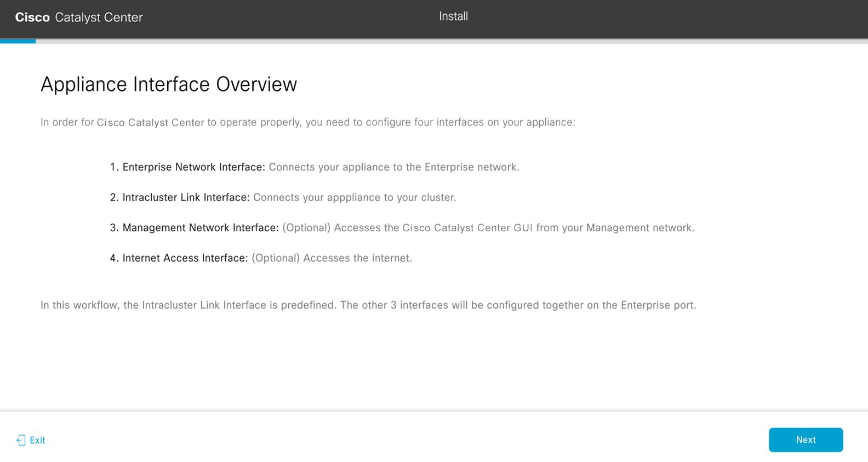
Task: Select the intro paragraph about configuring interfaces
Action: click(x=308, y=122)
